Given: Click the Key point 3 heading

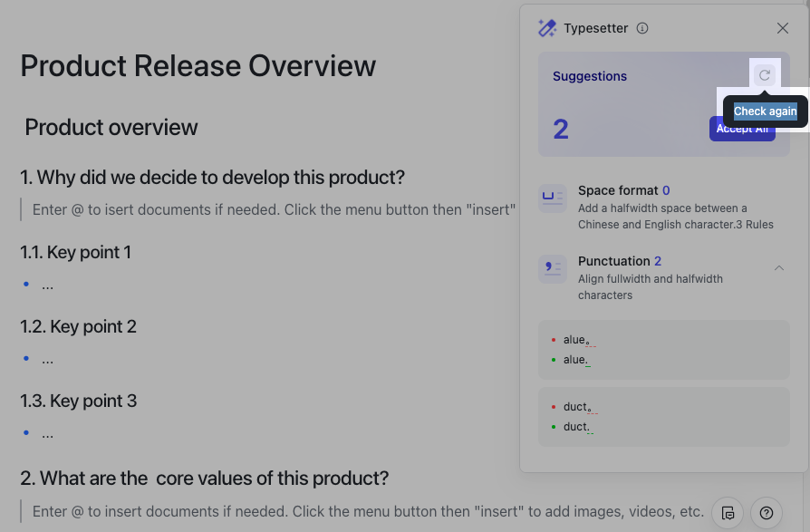Looking at the screenshot, I should 79,401.
